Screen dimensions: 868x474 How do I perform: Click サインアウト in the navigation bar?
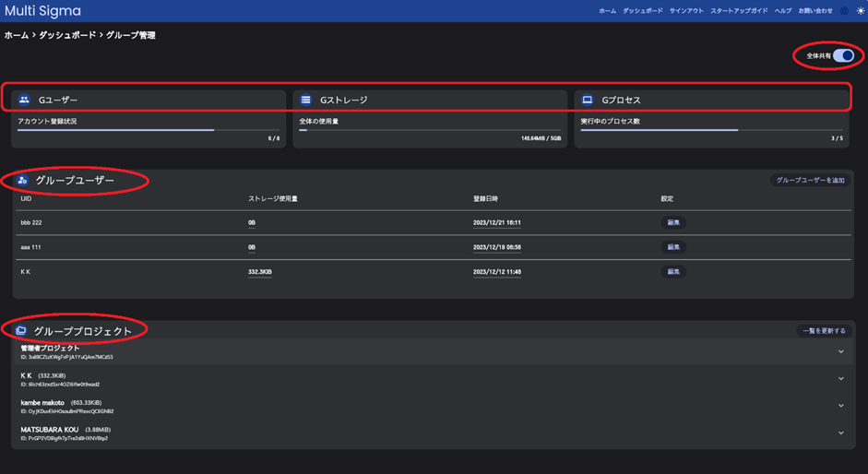[686, 11]
